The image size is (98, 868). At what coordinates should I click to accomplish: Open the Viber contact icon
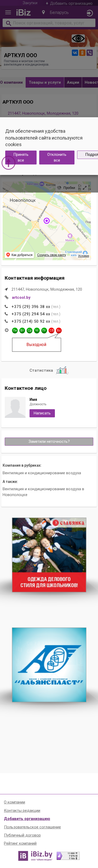(90, 52)
